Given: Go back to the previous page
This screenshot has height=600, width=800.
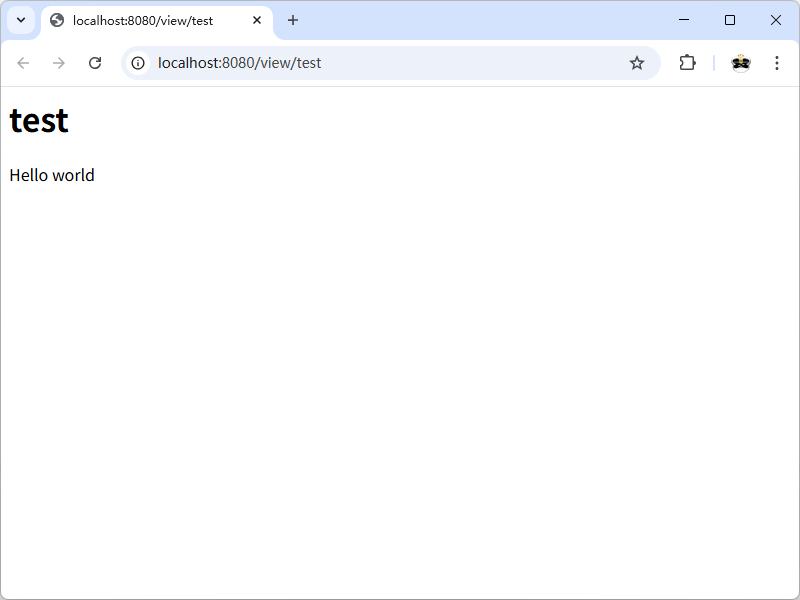Looking at the screenshot, I should (x=23, y=63).
